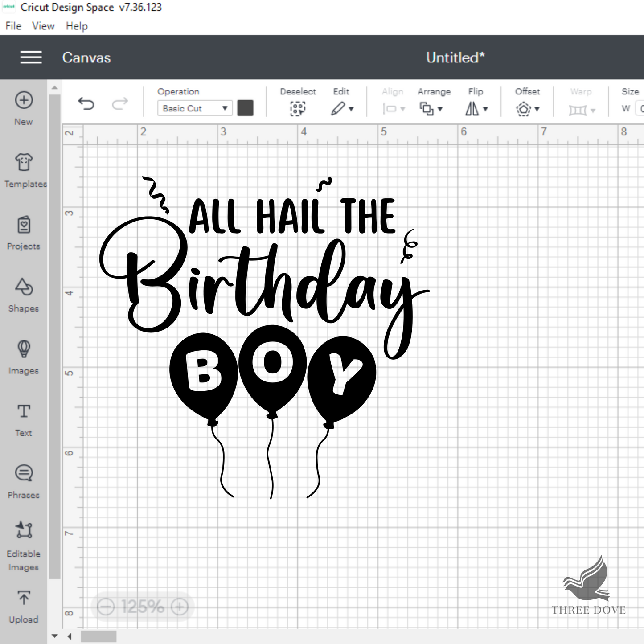Expand the Edit dropdown arrow

click(x=351, y=109)
